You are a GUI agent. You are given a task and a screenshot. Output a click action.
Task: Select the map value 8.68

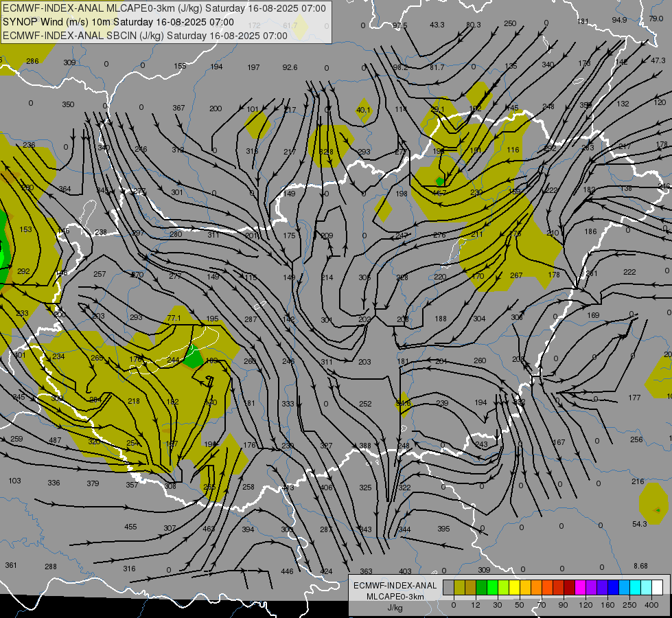(x=640, y=566)
